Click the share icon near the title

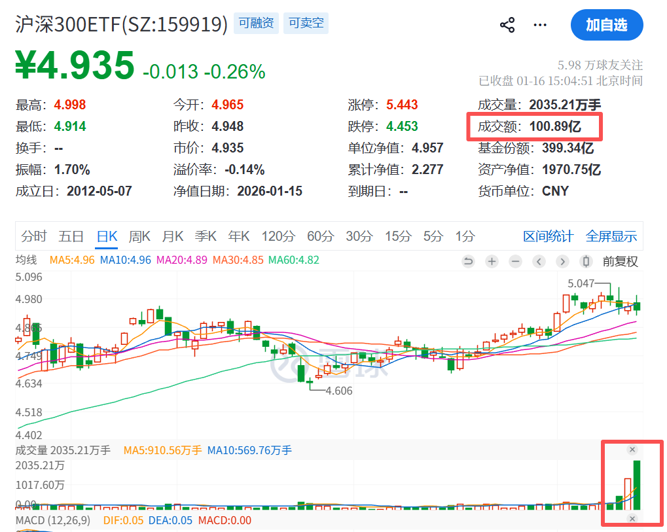(507, 25)
